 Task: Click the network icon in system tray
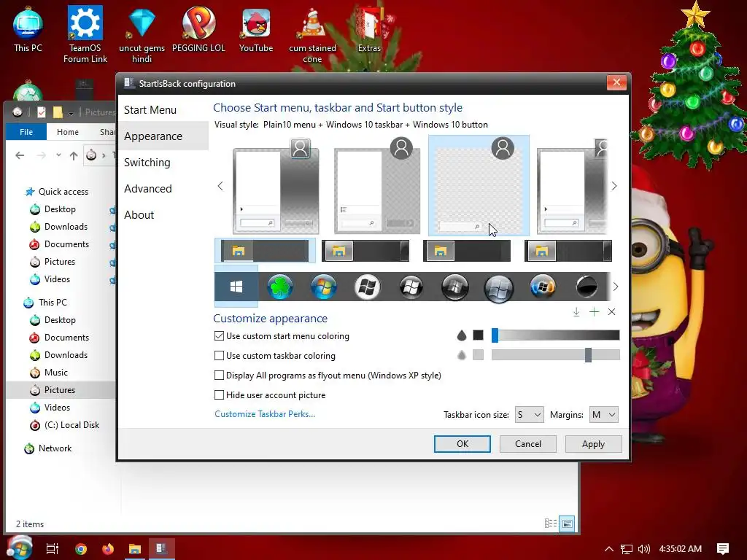[627, 549]
